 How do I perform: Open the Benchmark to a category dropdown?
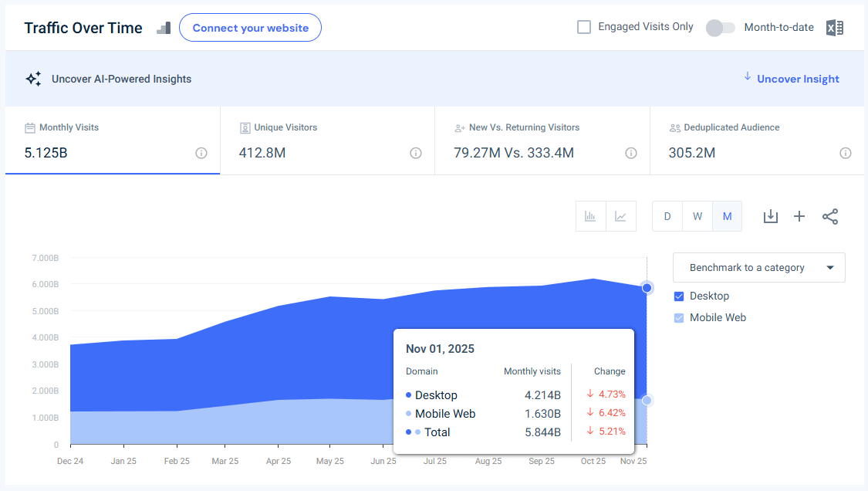tap(758, 267)
